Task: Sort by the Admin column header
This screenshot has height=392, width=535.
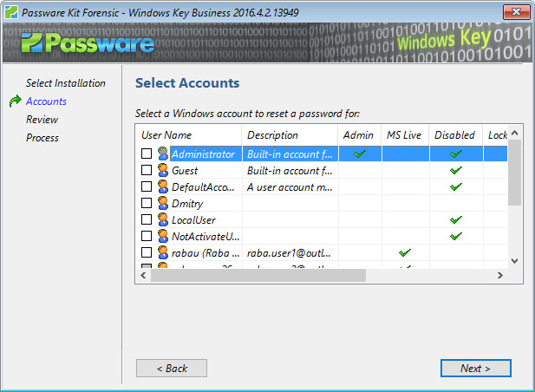Action: coord(360,135)
